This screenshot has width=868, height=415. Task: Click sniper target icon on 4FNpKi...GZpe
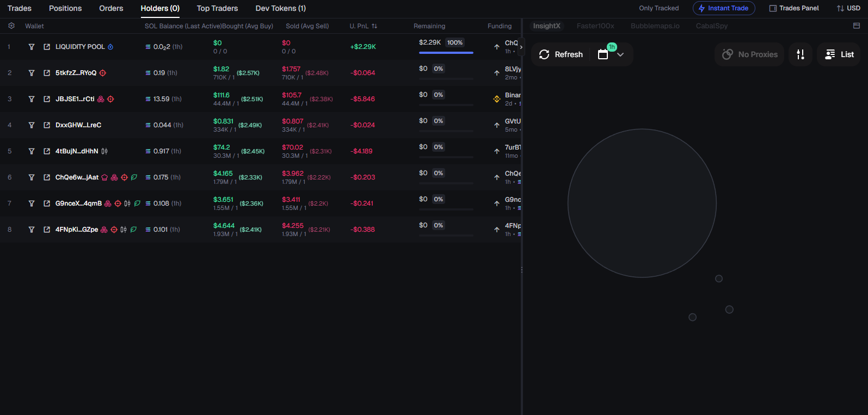pyautogui.click(x=114, y=230)
